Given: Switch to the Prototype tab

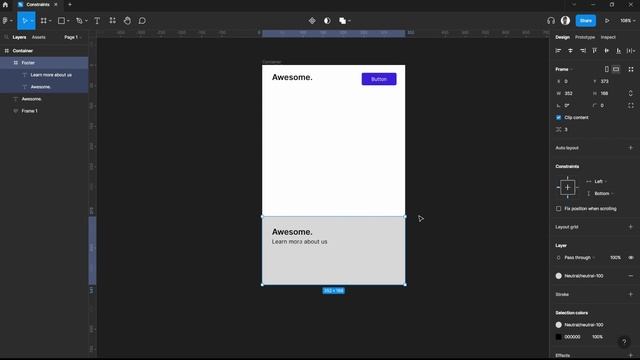Looking at the screenshot, I should coord(585,37).
